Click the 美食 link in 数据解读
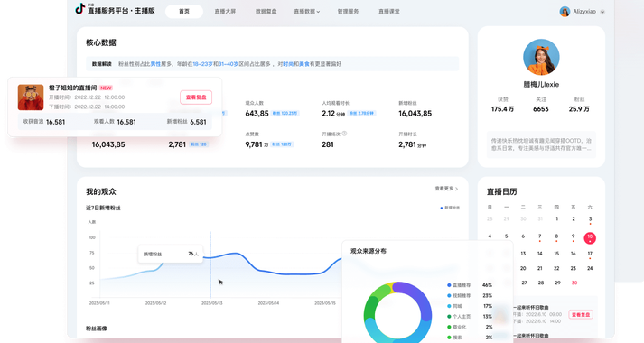644x343 pixels. pos(304,64)
